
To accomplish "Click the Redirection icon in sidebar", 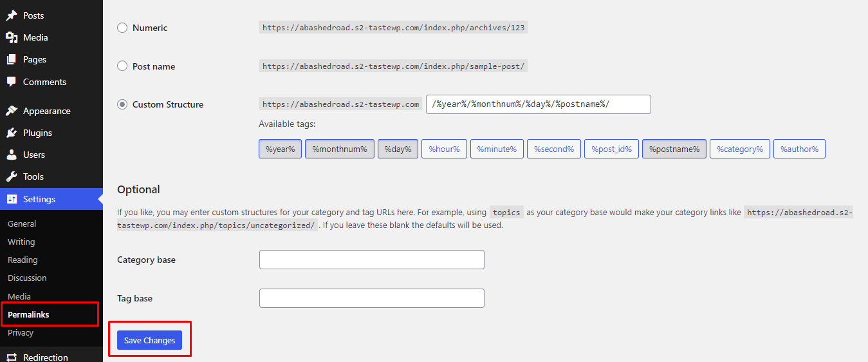I will pos(12,357).
